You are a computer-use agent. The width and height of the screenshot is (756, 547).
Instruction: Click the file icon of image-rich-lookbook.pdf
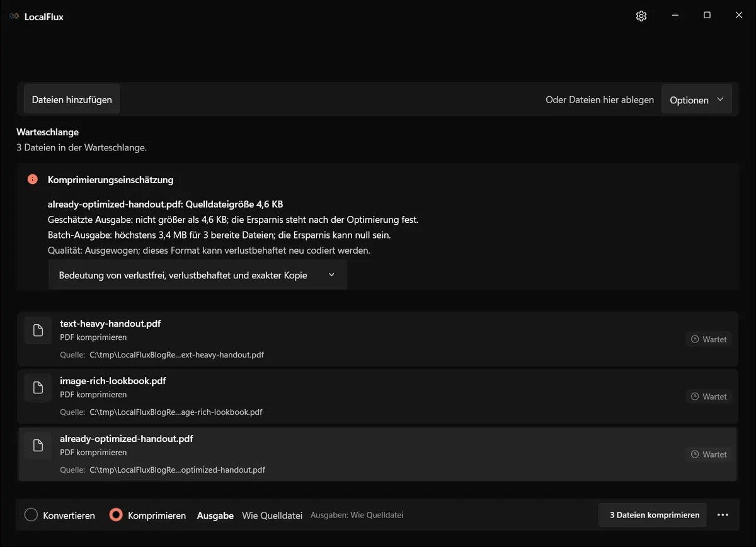pos(38,388)
